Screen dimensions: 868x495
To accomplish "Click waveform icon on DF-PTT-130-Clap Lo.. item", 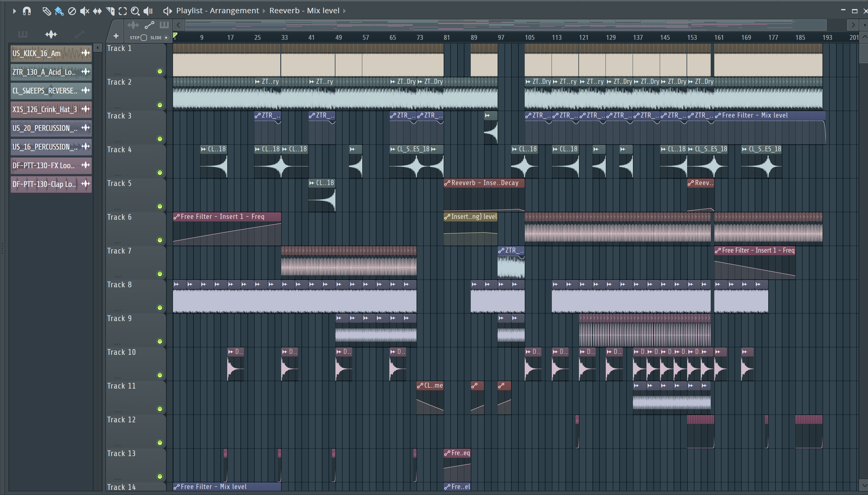I will tap(86, 184).
